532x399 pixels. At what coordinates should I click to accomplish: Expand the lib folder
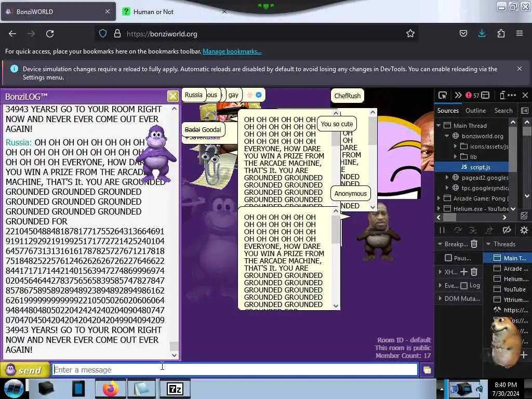(455, 157)
